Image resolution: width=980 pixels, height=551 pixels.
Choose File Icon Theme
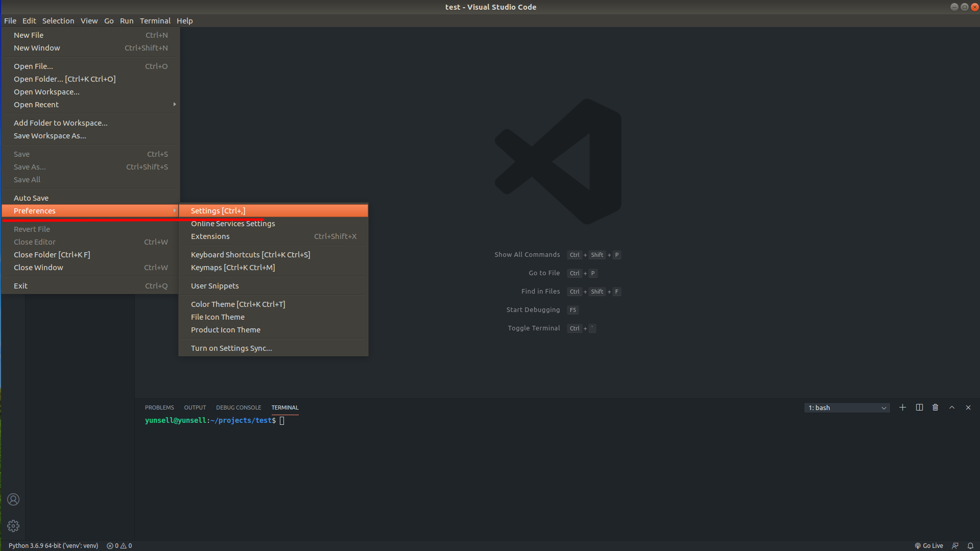click(273, 317)
